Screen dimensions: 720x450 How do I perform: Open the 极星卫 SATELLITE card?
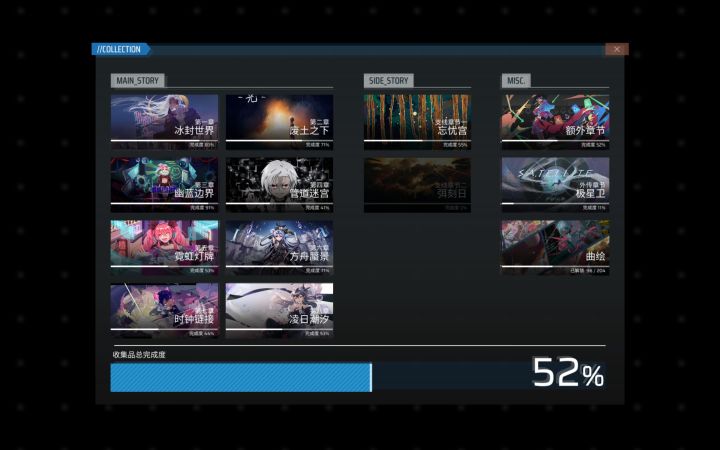click(556, 185)
